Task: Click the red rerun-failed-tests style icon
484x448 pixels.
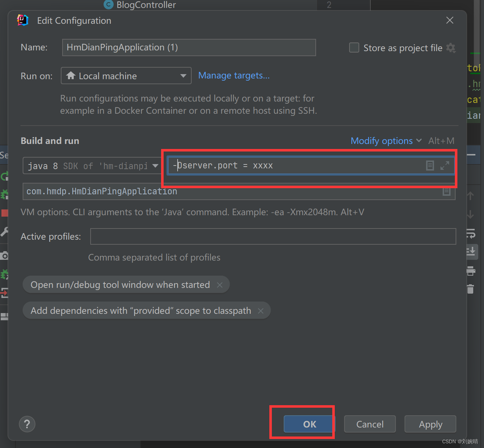Action: [5, 293]
